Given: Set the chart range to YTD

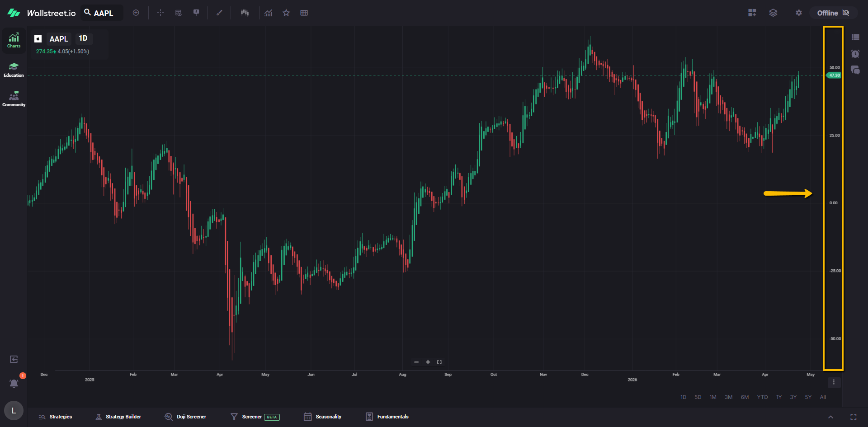Looking at the screenshot, I should click(x=762, y=397).
